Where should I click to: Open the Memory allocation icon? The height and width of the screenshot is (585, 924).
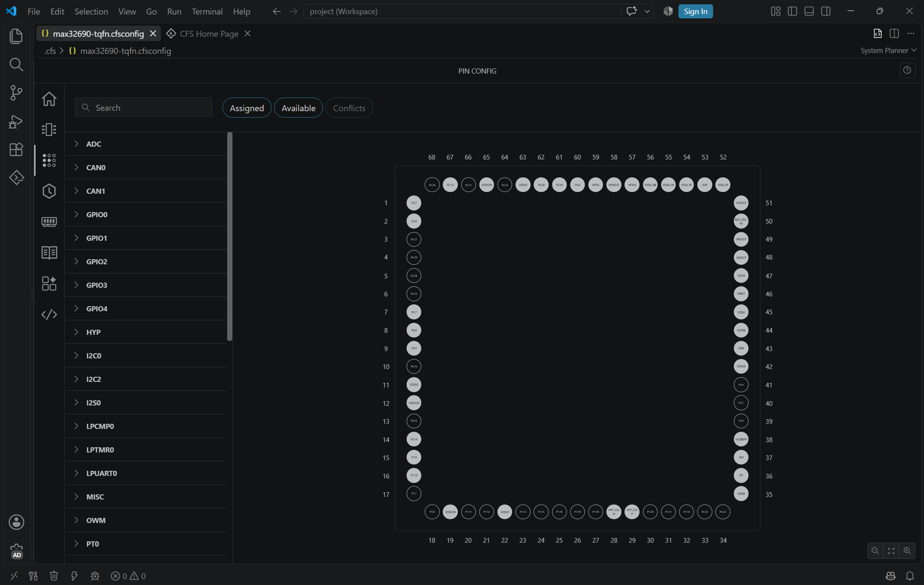49,222
